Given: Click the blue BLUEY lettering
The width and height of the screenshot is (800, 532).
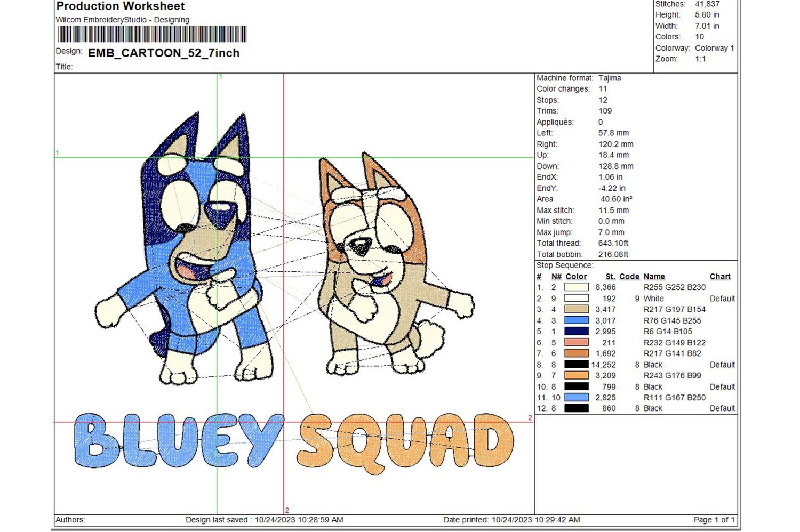Looking at the screenshot, I should 179,440.
